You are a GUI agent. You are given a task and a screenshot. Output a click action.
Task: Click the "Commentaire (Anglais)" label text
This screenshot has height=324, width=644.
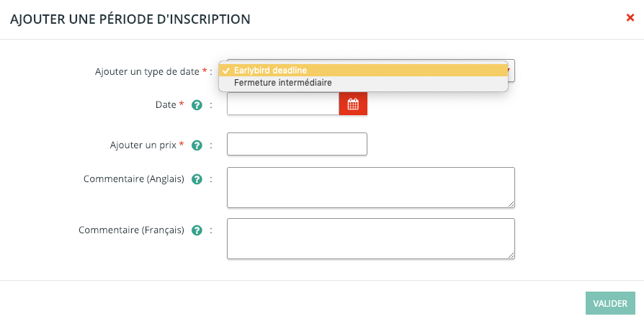pyautogui.click(x=134, y=179)
